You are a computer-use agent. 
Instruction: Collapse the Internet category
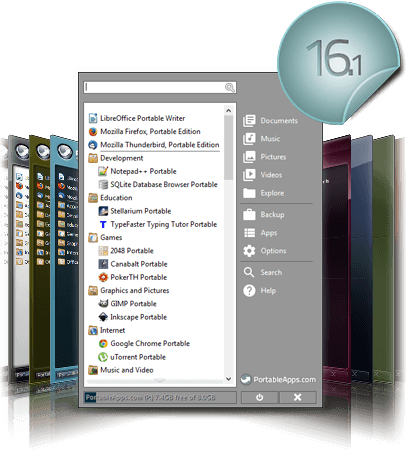pyautogui.click(x=93, y=330)
